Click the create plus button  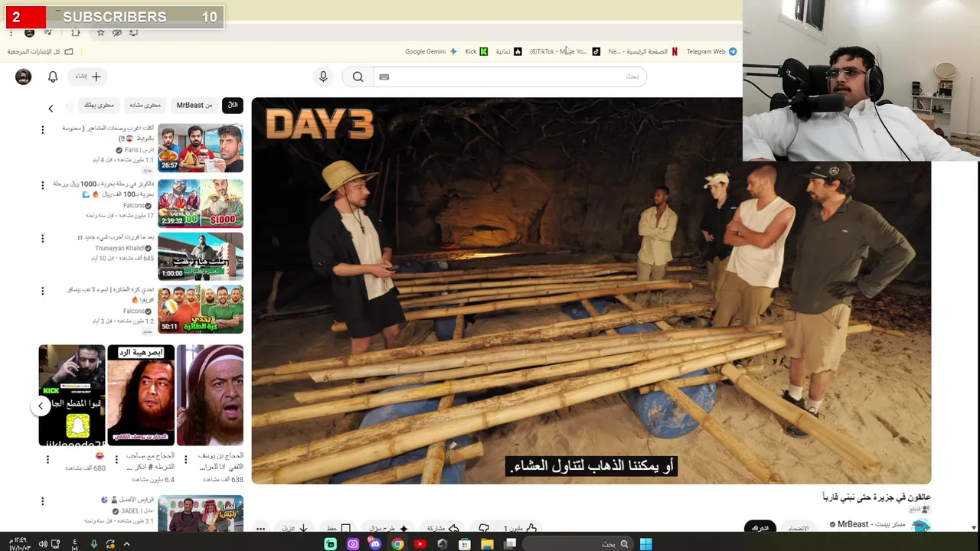tap(89, 77)
